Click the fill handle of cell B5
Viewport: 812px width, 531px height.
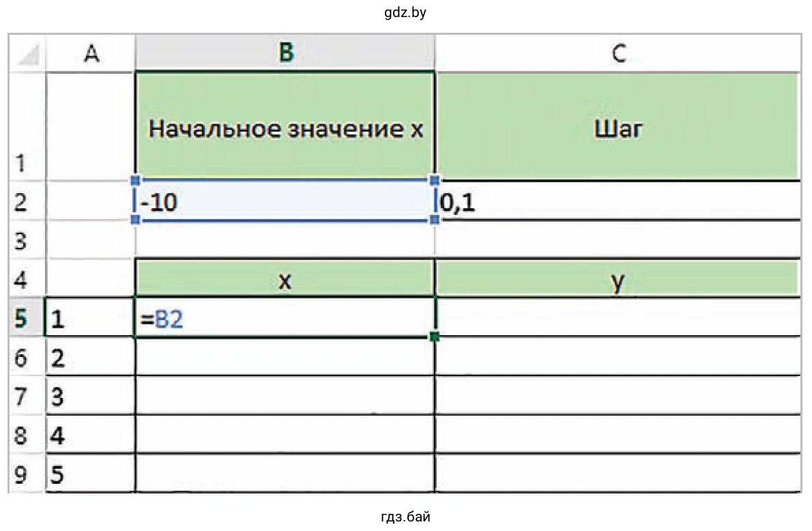pyautogui.click(x=435, y=335)
